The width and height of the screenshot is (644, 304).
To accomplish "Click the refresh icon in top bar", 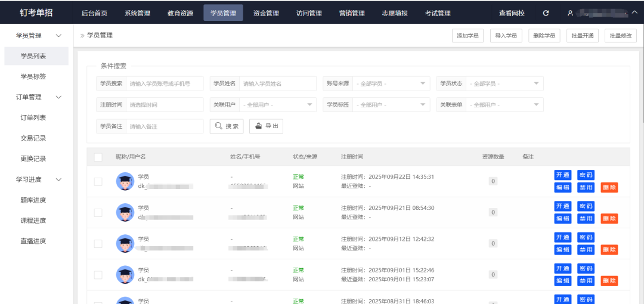I will (x=546, y=13).
